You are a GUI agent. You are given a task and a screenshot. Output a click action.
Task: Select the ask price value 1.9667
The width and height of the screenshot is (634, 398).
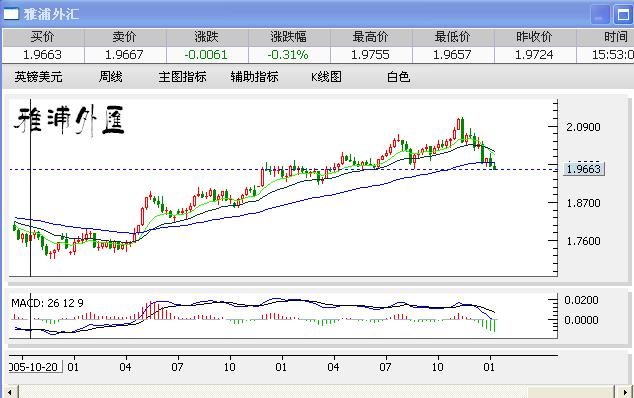[124, 55]
